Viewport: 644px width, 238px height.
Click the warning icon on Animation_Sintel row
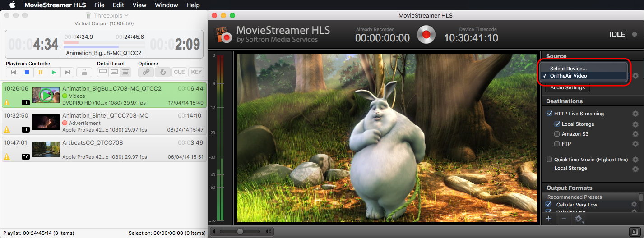(x=7, y=129)
